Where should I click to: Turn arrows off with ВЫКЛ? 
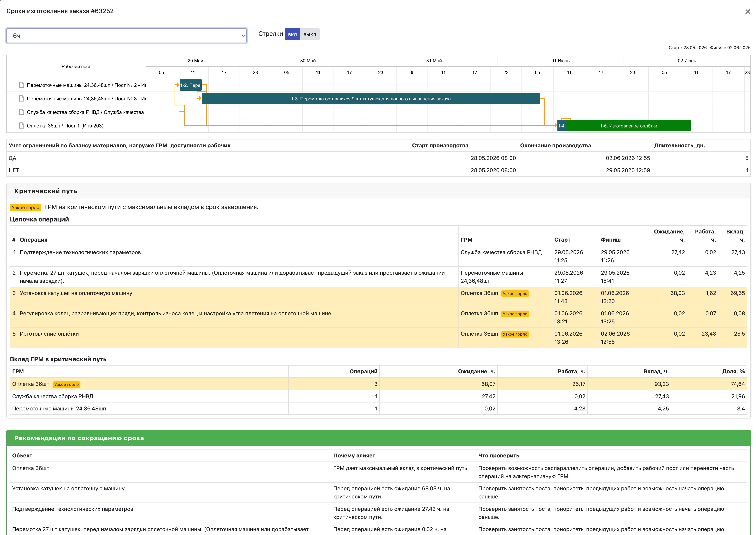pyautogui.click(x=310, y=34)
